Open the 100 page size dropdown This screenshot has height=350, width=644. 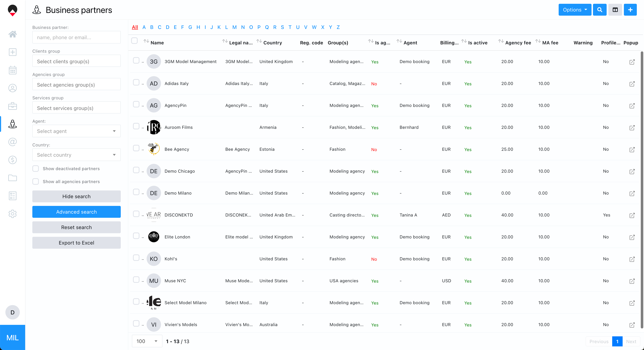point(147,341)
